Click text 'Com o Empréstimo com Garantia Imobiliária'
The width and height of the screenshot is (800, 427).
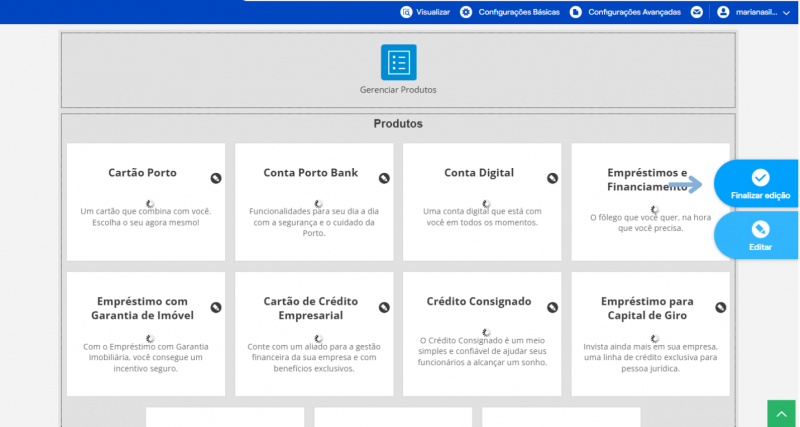(x=145, y=352)
